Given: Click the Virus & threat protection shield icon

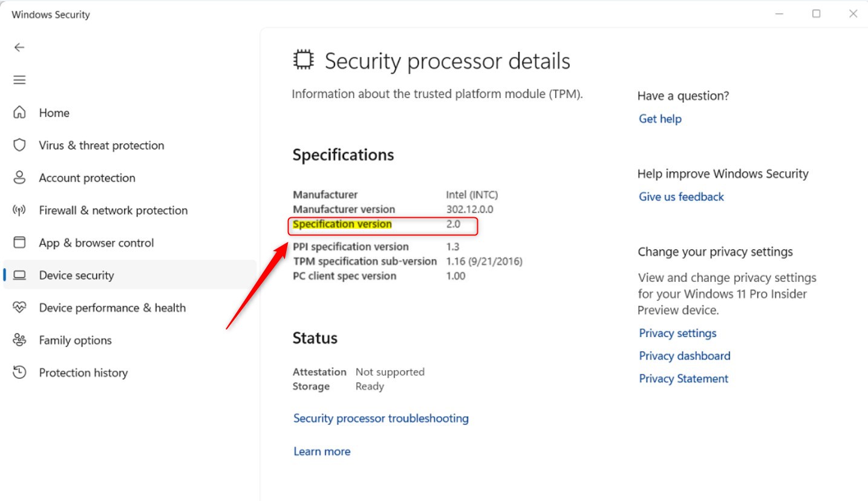Looking at the screenshot, I should [19, 145].
